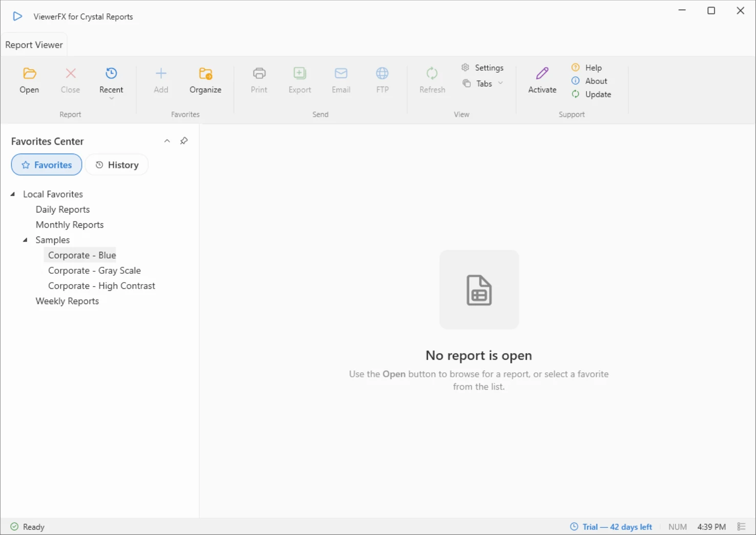This screenshot has width=756, height=535.
Task: Click the Trial 42 days left link
Action: point(611,527)
